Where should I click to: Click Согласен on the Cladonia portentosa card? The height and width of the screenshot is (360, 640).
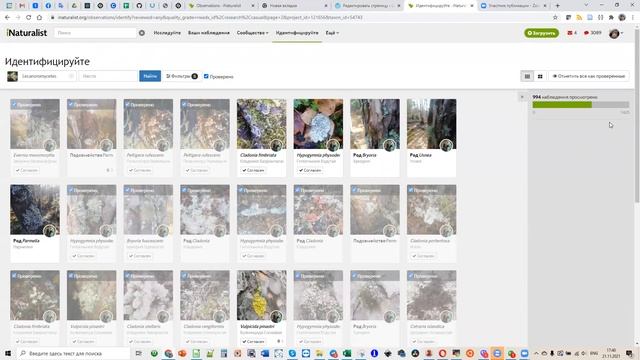point(424,256)
